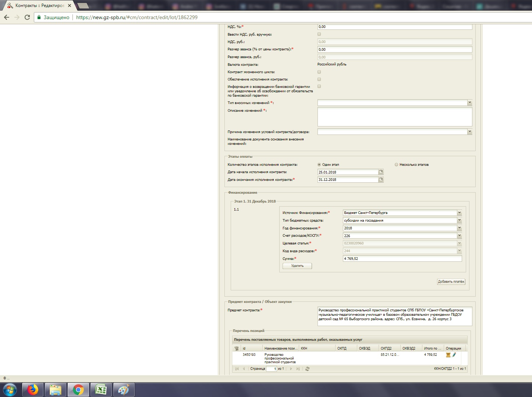
Task: Click the page number field in grid pager
Action: coord(272,369)
